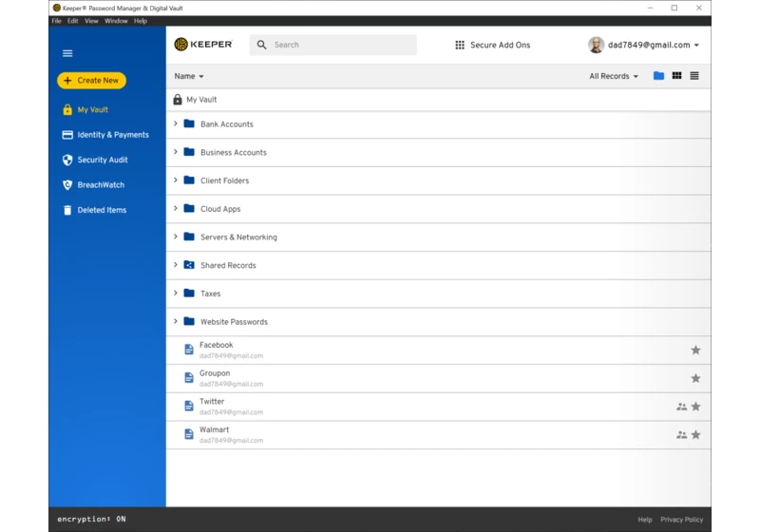Expand the Shared Records chevron
The height and width of the screenshot is (532, 760).
176,265
